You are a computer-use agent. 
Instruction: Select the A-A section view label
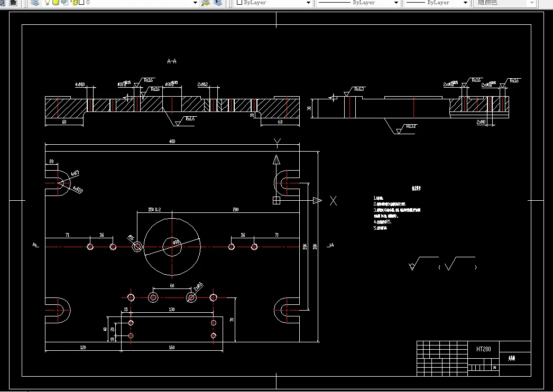(x=172, y=61)
